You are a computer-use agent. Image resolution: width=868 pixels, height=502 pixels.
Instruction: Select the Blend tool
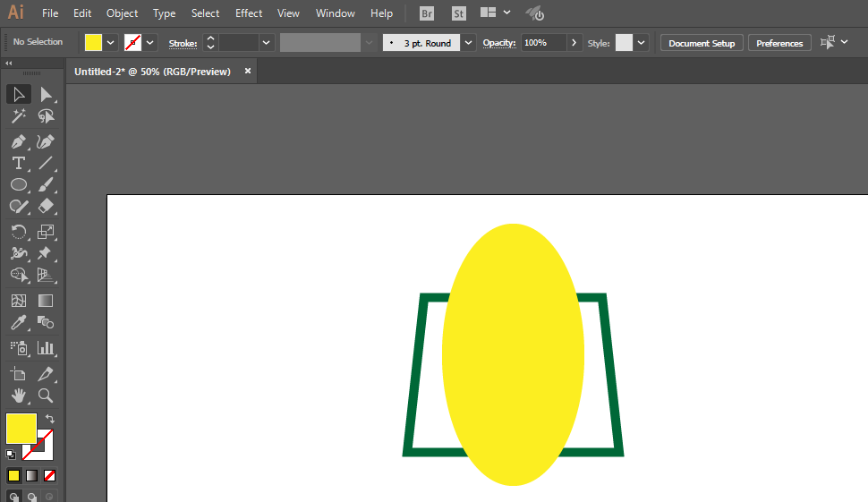[46, 322]
